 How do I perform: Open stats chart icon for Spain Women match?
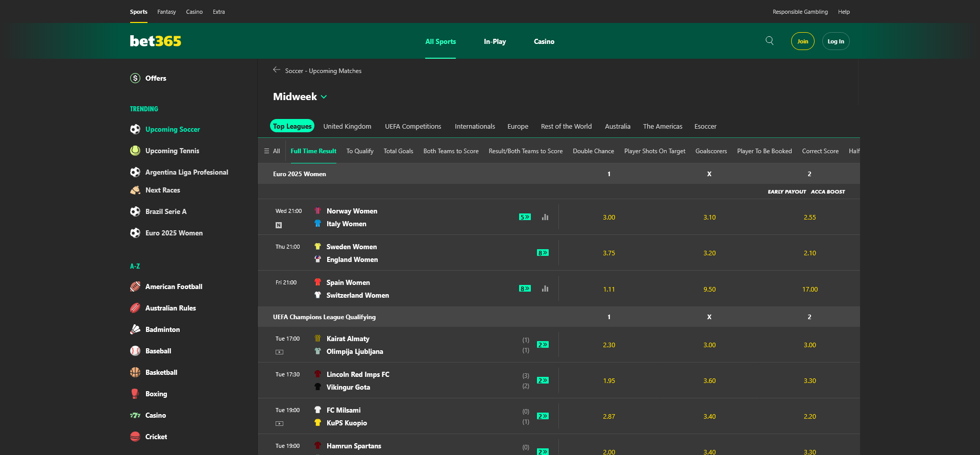click(545, 289)
